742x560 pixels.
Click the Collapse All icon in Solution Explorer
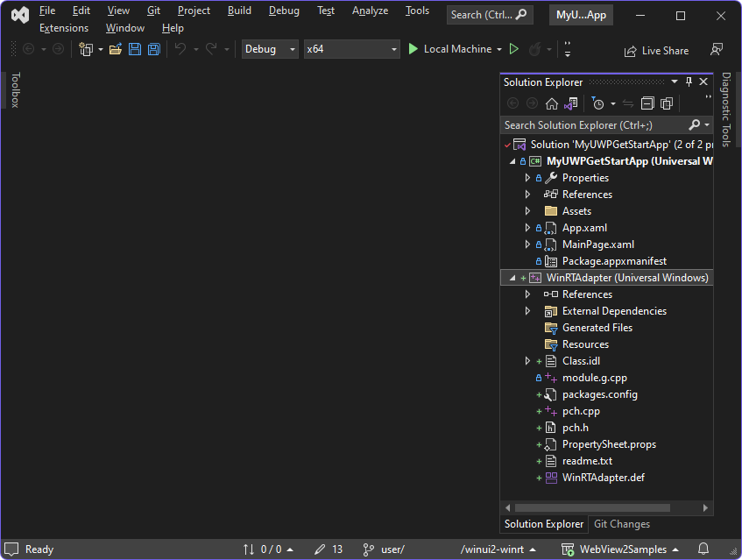[x=647, y=103]
